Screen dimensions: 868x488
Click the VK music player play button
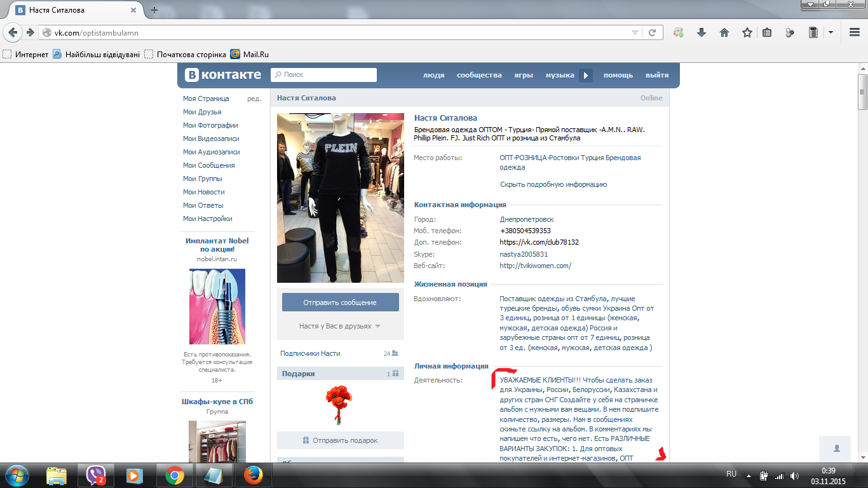pos(585,75)
